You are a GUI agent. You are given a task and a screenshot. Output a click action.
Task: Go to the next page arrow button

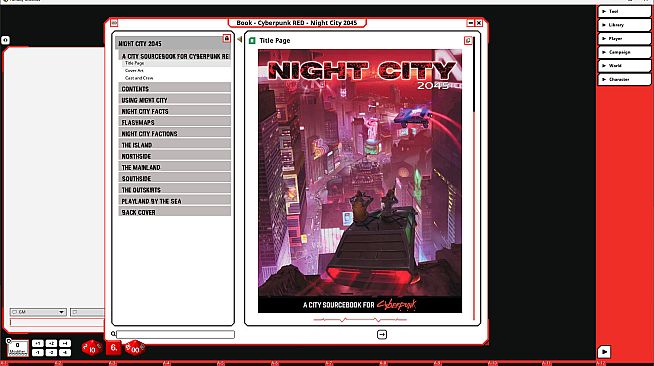(382, 334)
